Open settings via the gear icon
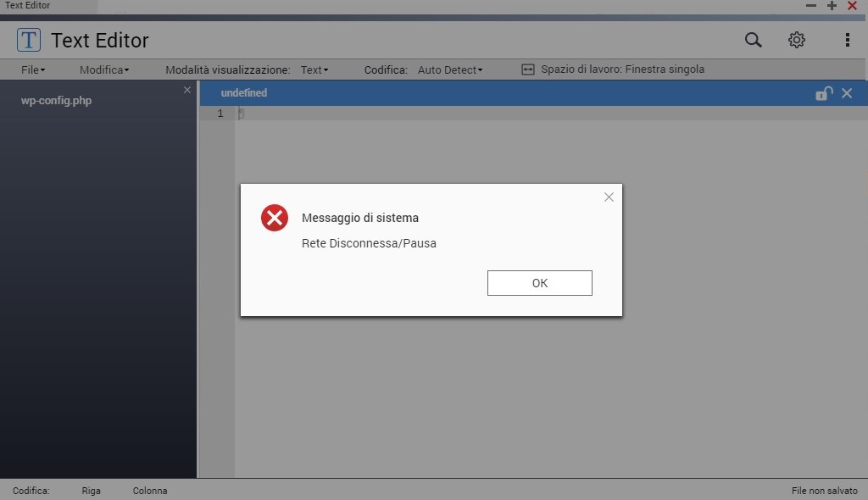Screen dimensions: 868x500 click(796, 40)
